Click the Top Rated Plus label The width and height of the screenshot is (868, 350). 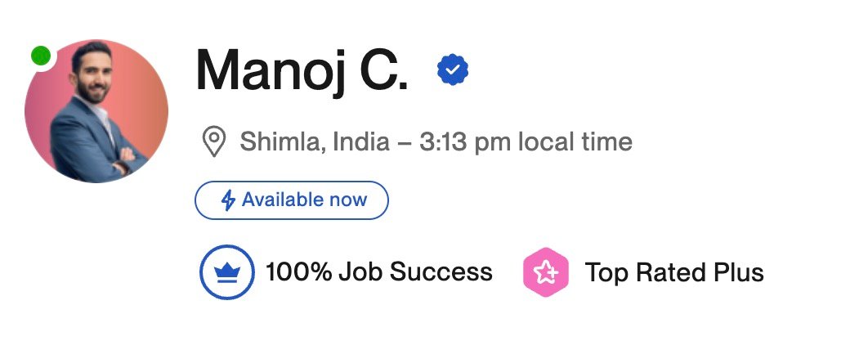click(x=674, y=272)
